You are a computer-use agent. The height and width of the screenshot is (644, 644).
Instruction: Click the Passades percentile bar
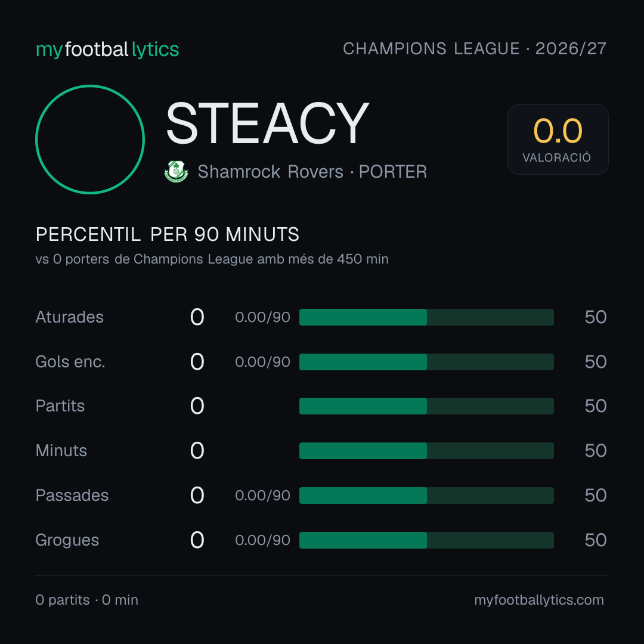[426, 496]
